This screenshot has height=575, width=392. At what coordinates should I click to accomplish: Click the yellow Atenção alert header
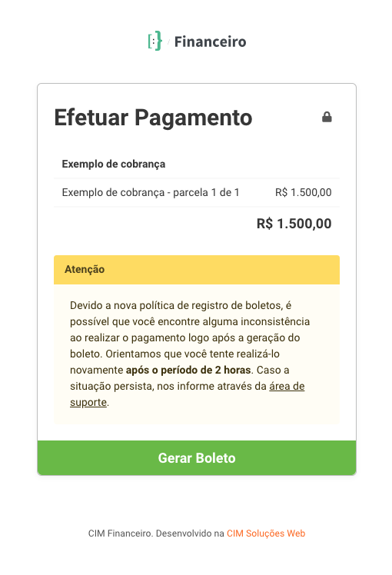(197, 270)
